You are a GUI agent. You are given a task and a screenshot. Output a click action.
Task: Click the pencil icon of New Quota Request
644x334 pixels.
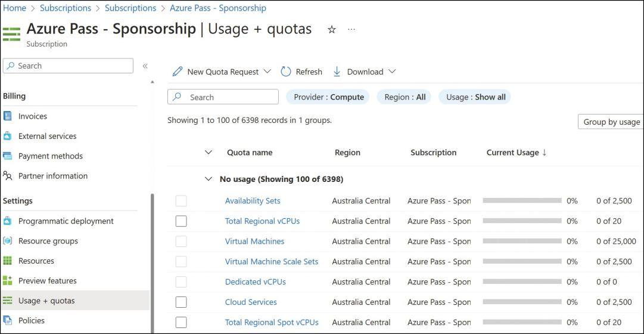pyautogui.click(x=178, y=72)
